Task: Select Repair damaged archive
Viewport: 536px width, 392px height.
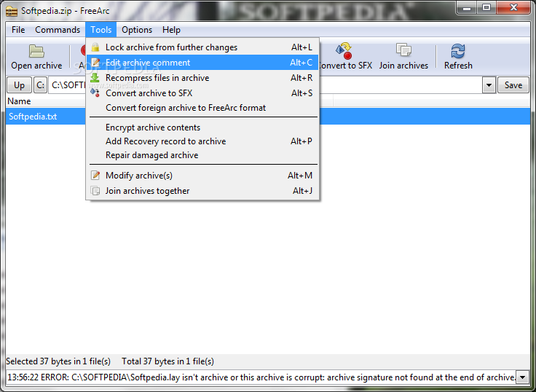Action: [x=202, y=155]
